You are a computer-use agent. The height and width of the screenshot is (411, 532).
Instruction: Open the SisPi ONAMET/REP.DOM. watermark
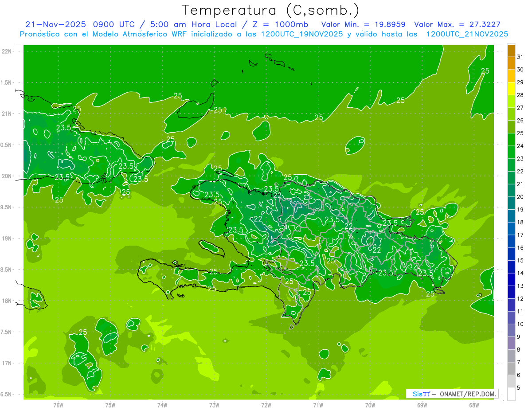click(x=452, y=394)
